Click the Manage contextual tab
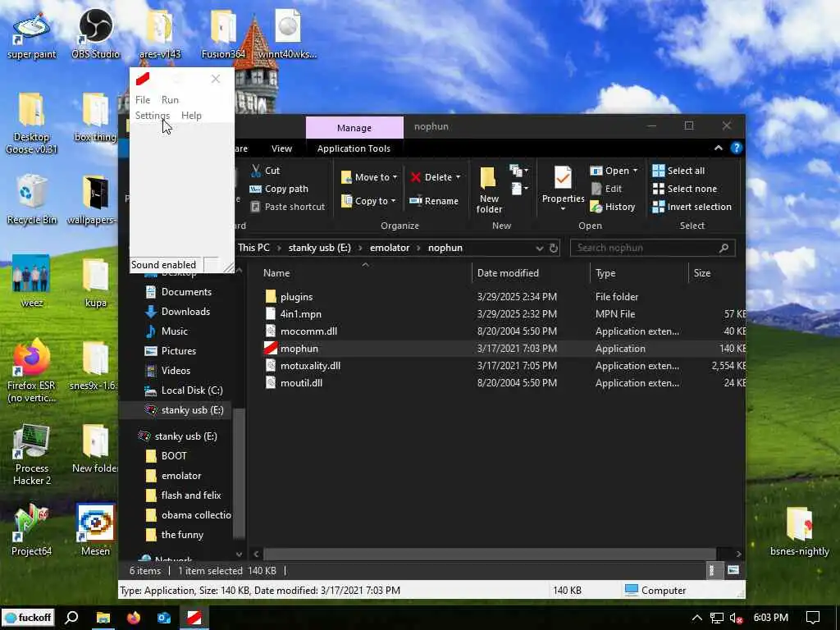 click(x=354, y=127)
